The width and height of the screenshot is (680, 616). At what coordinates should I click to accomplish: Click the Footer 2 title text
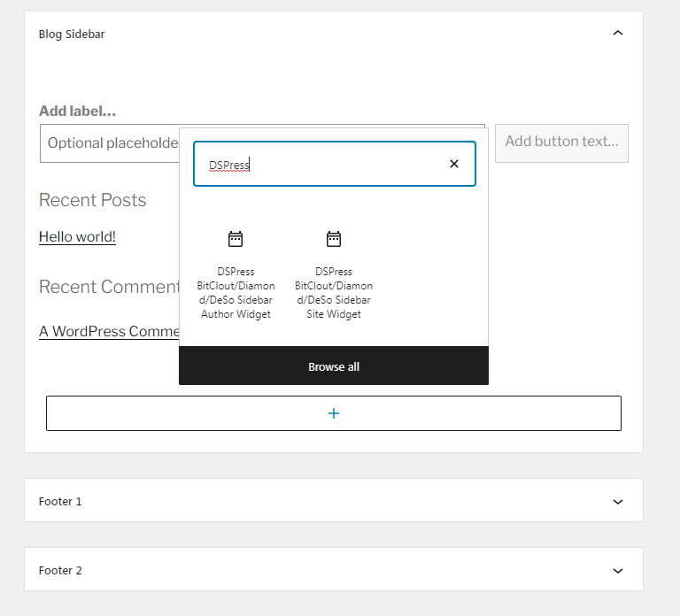click(x=60, y=571)
